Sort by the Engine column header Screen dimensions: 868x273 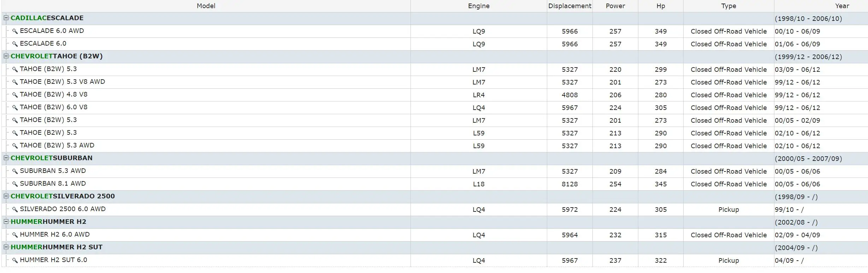479,6
